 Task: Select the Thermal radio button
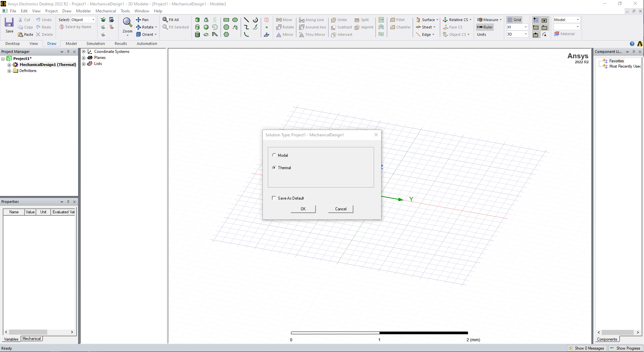[274, 168]
